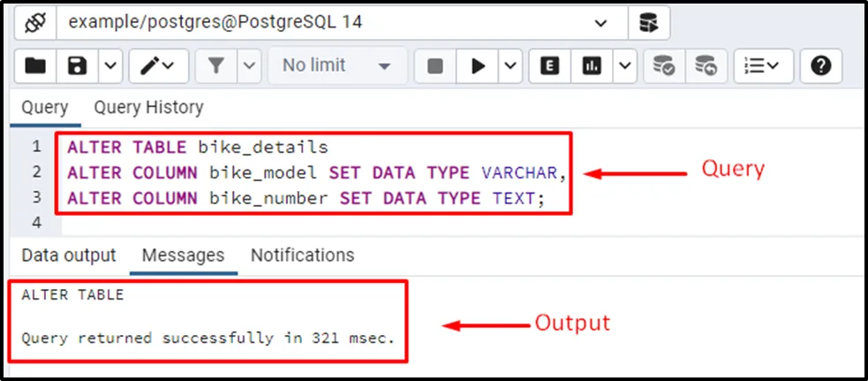Expand the execute options arrow
This screenshot has width=868, height=381.
click(511, 65)
